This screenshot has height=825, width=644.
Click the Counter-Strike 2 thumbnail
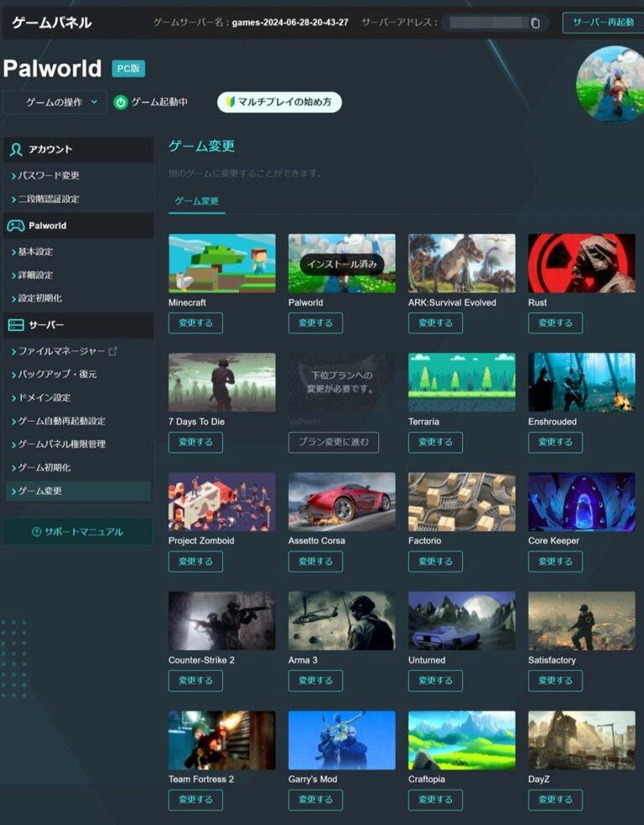tap(222, 621)
